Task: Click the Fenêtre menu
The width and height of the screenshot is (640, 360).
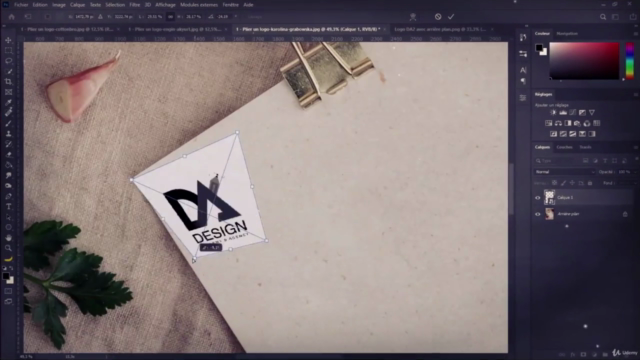Action: (x=231, y=5)
